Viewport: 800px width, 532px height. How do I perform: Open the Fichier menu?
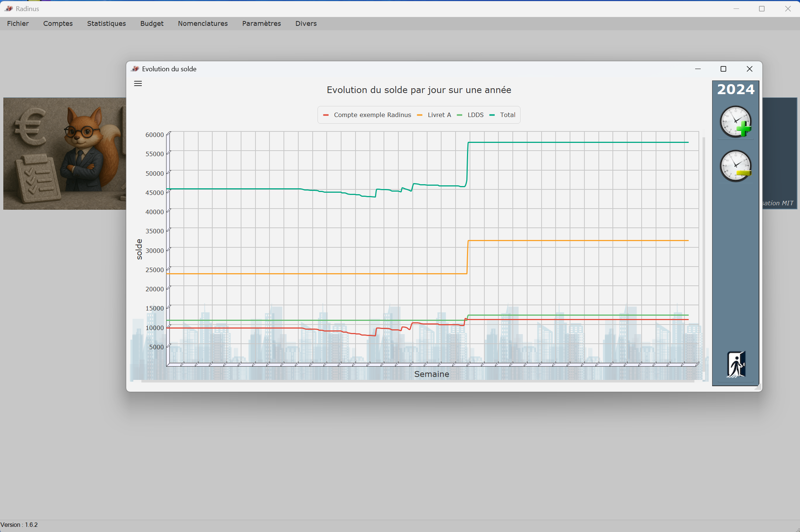[18, 24]
